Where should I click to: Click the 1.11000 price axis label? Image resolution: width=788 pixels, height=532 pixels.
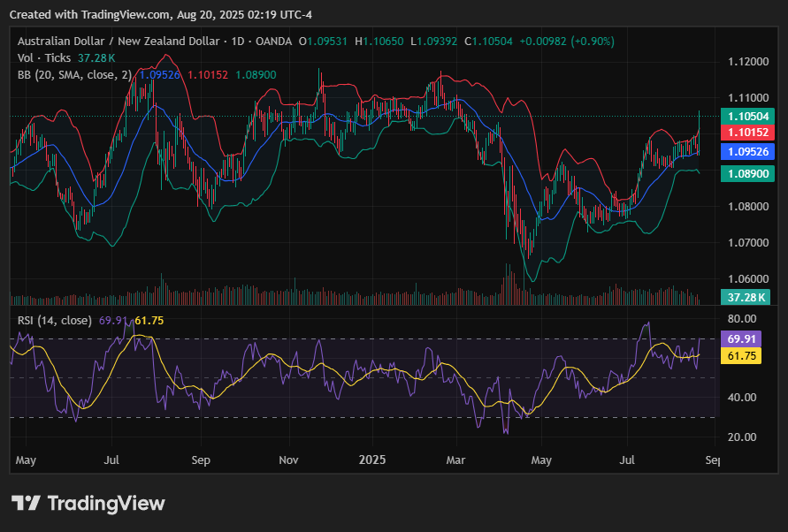pyautogui.click(x=748, y=98)
